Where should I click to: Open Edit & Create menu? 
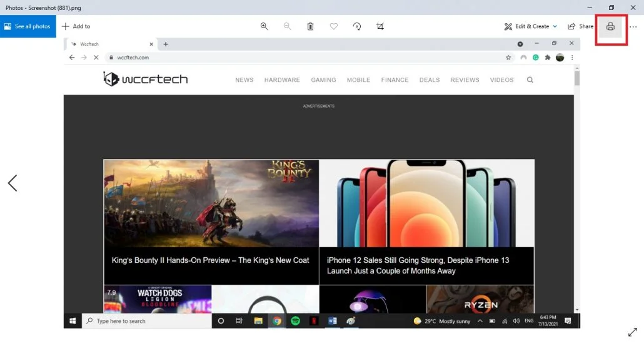[530, 26]
